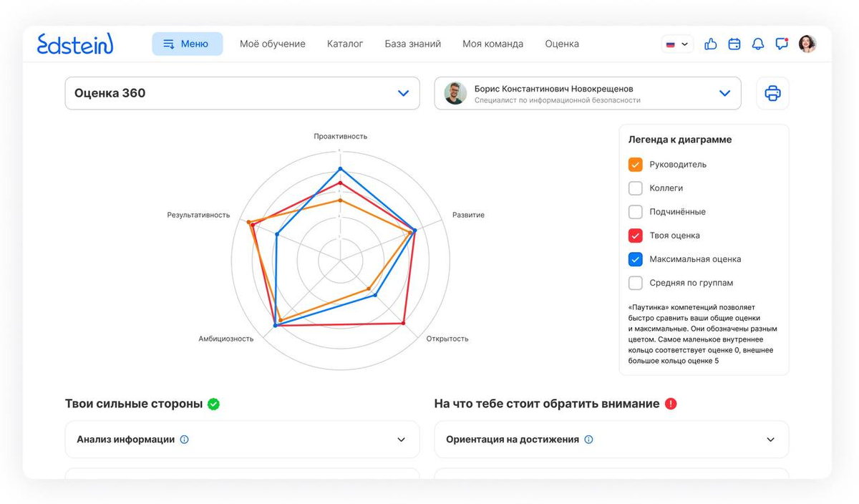This screenshot has height=504, width=859.
Task: Open the notifications bell
Action: (758, 44)
